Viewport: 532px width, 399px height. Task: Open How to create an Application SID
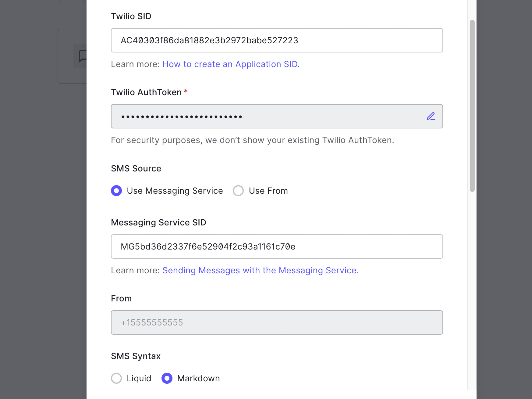click(230, 64)
